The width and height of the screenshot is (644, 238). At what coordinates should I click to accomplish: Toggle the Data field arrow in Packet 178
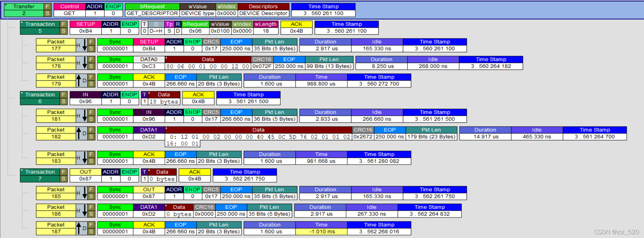pyautogui.click(x=166, y=58)
